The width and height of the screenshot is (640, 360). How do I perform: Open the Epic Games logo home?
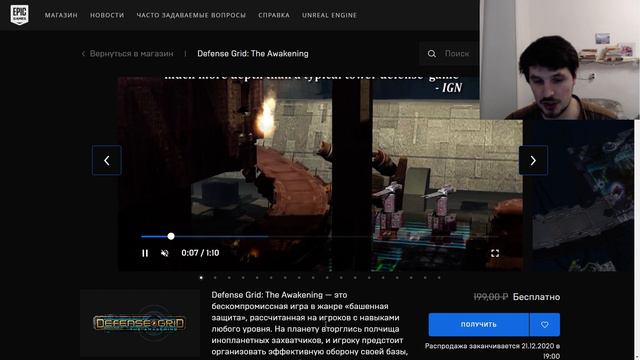(x=19, y=15)
